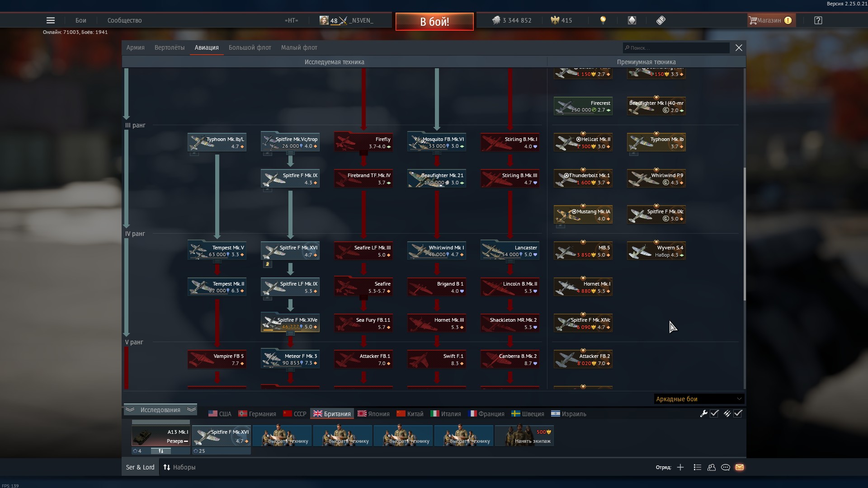Open the contacts list icon
This screenshot has height=488, width=868.
coord(698,467)
